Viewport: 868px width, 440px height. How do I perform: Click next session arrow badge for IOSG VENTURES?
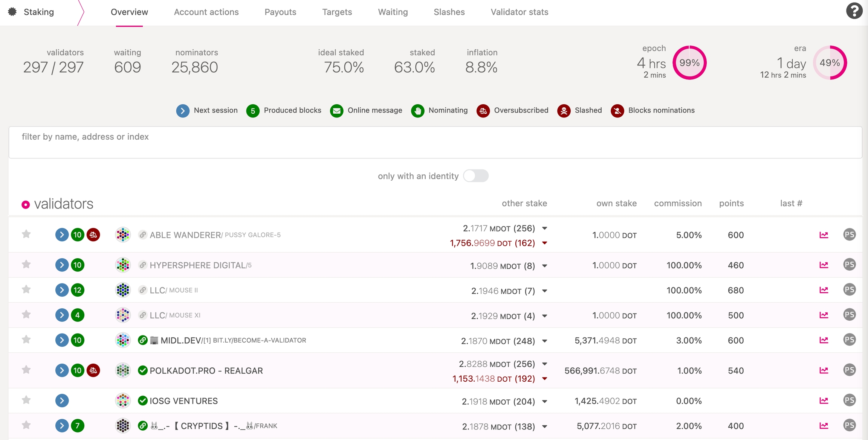tap(62, 400)
